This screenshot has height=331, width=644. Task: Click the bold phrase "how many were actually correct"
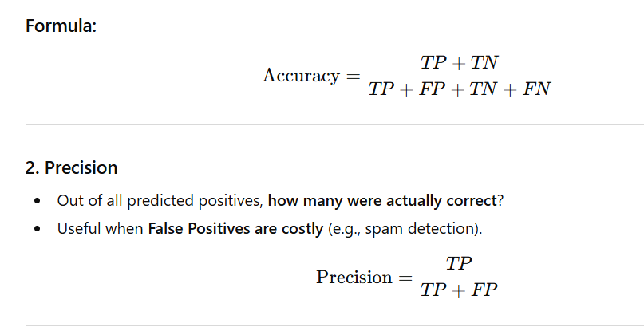[381, 200]
